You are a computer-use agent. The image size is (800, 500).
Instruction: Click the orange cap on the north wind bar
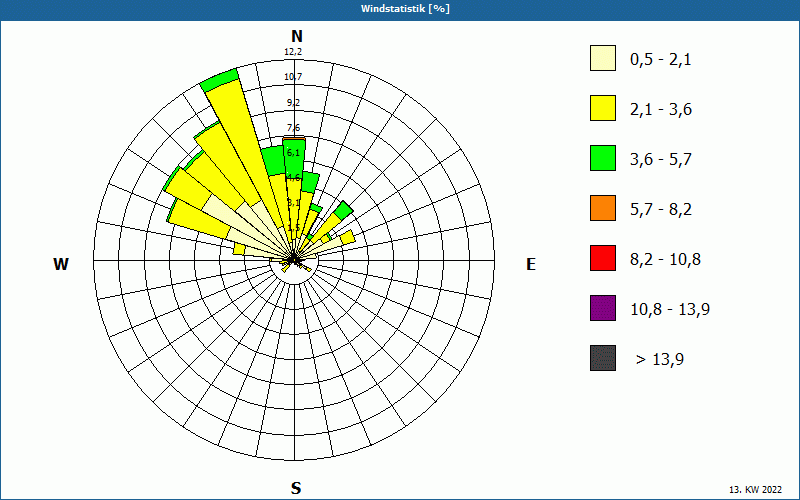[294, 138]
